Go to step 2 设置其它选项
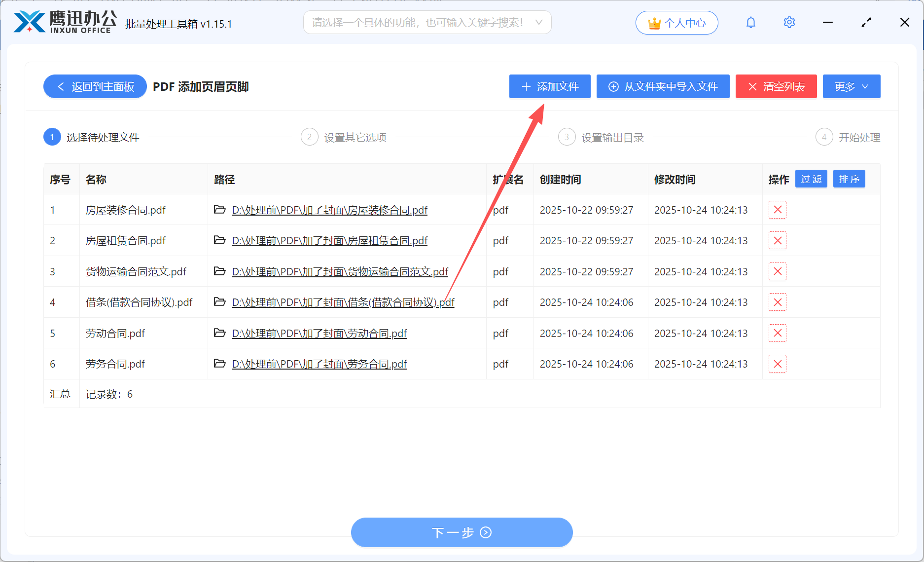The width and height of the screenshot is (924, 562). click(344, 137)
